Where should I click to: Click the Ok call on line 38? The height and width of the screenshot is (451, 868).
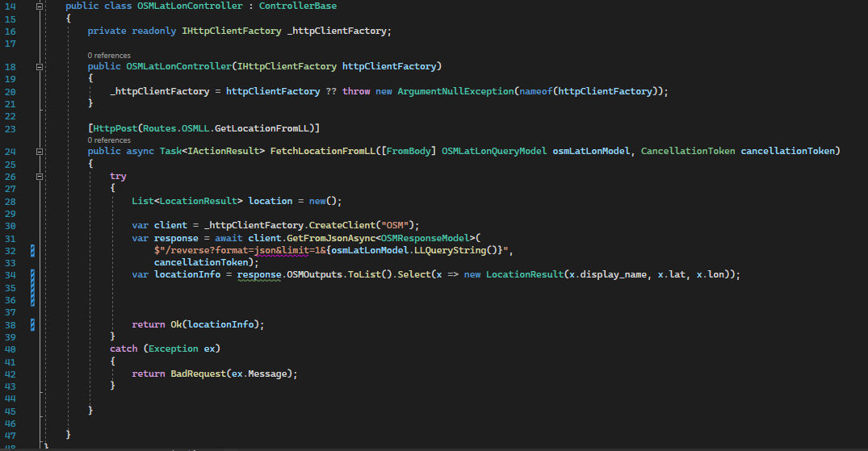pos(176,324)
